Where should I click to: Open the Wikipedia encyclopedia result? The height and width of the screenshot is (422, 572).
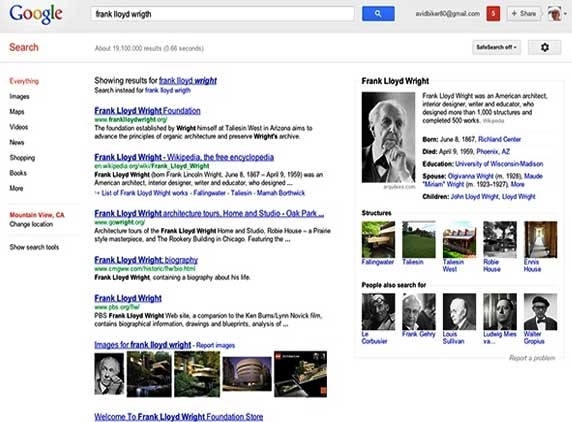184,157
